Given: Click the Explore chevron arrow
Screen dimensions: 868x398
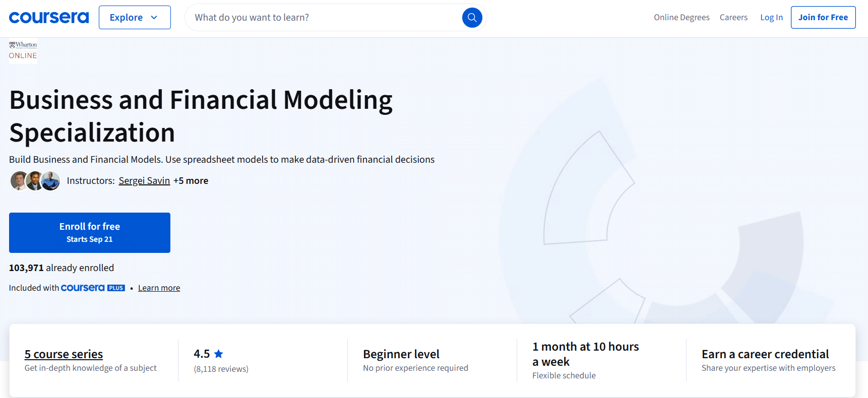Looking at the screenshot, I should [x=154, y=18].
